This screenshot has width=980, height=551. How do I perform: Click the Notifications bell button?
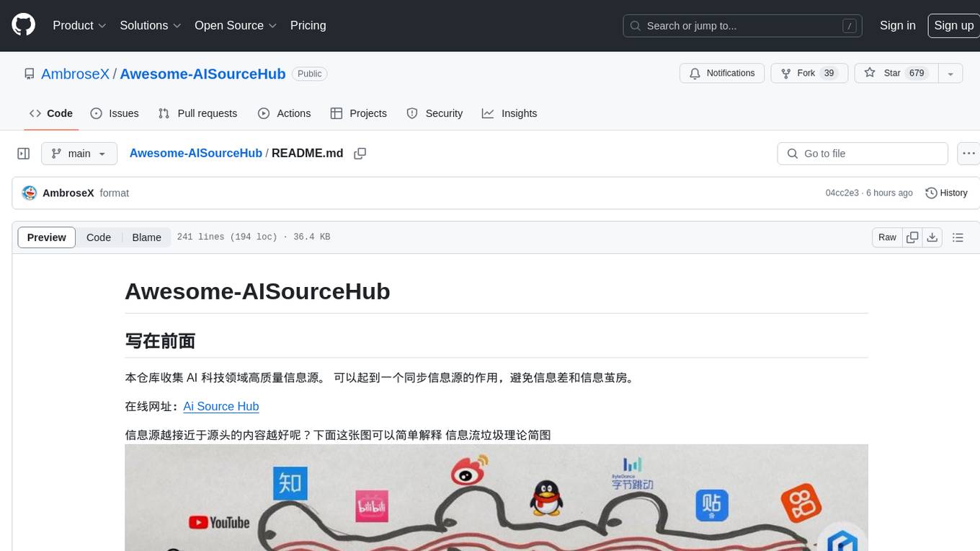pos(722,73)
